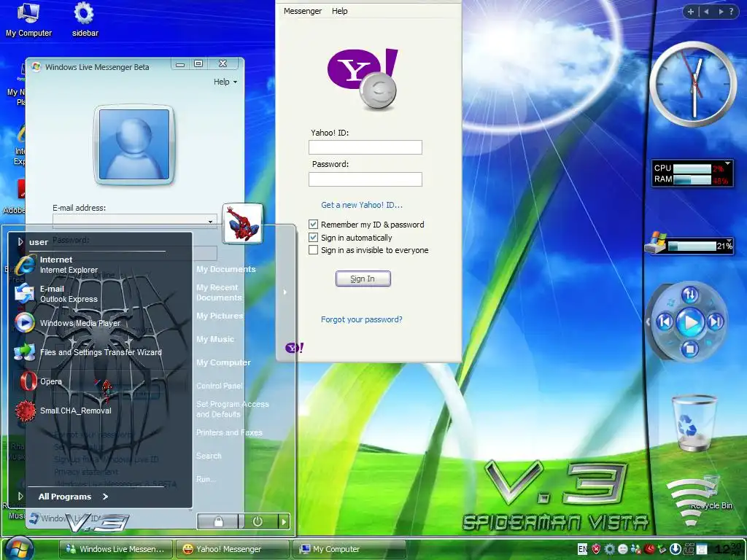Click the sidebar analog clock gadget

coord(692,85)
